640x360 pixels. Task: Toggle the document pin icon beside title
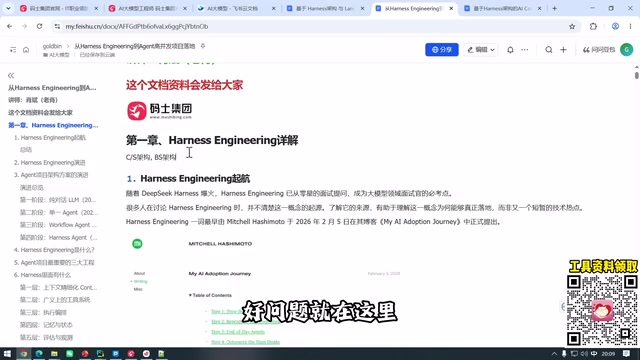[x=203, y=46]
